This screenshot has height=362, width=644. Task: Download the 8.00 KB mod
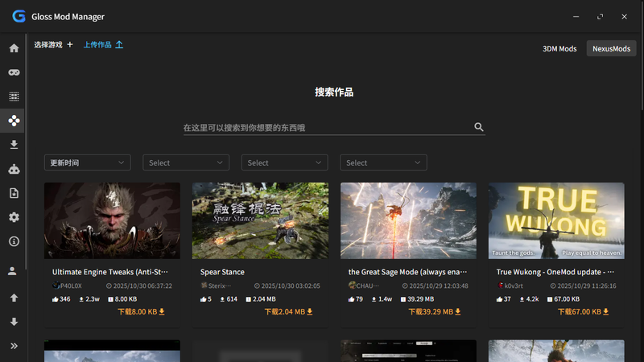(x=142, y=311)
